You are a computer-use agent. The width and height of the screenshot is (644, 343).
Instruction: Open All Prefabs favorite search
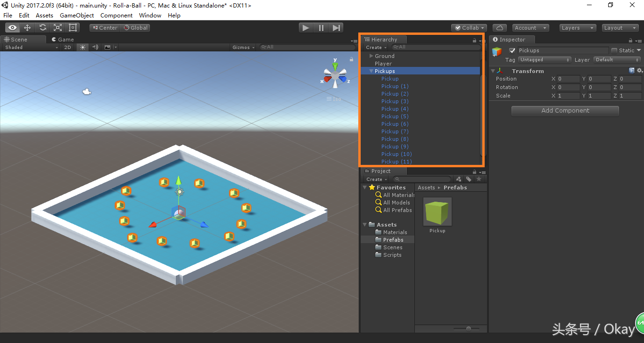[394, 210]
